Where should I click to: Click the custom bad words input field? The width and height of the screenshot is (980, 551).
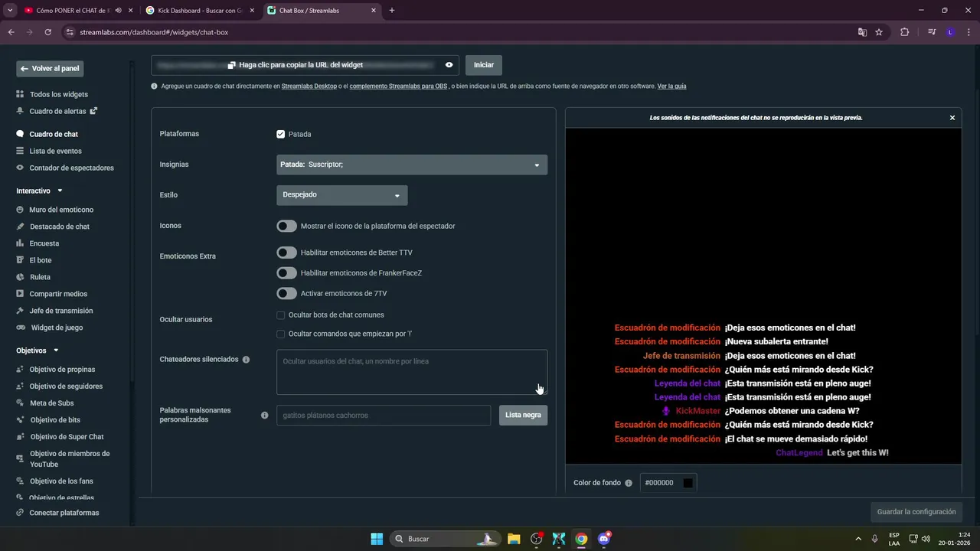[x=384, y=416]
